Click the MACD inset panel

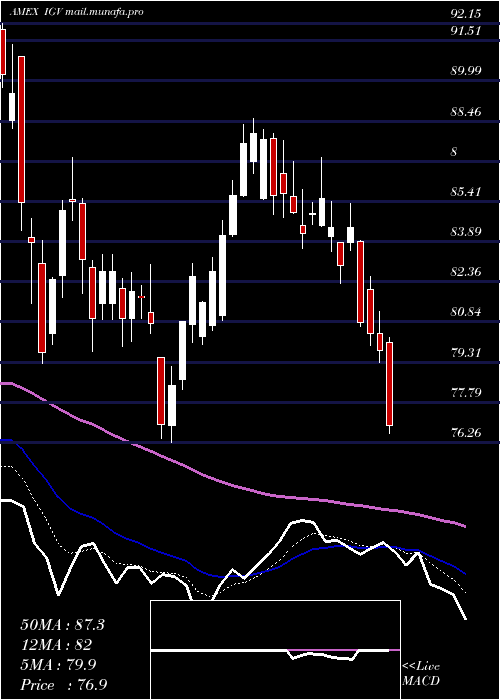275,650
